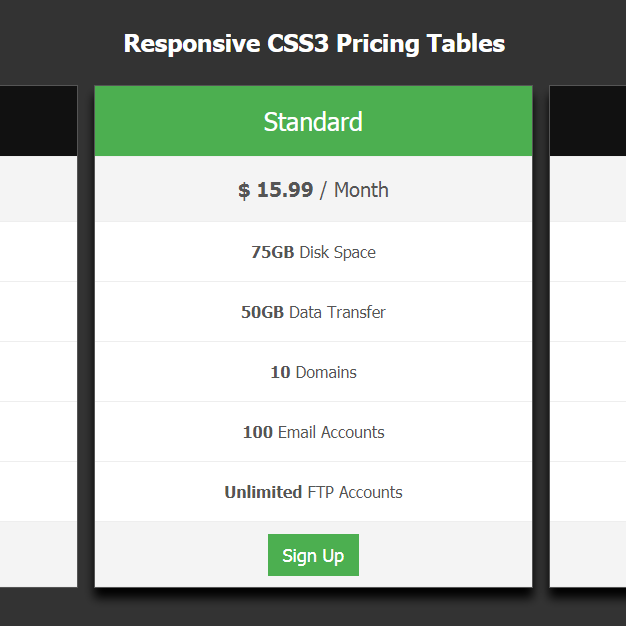
Task: Click the Responsive CSS3 Pricing Tables heading
Action: [314, 43]
